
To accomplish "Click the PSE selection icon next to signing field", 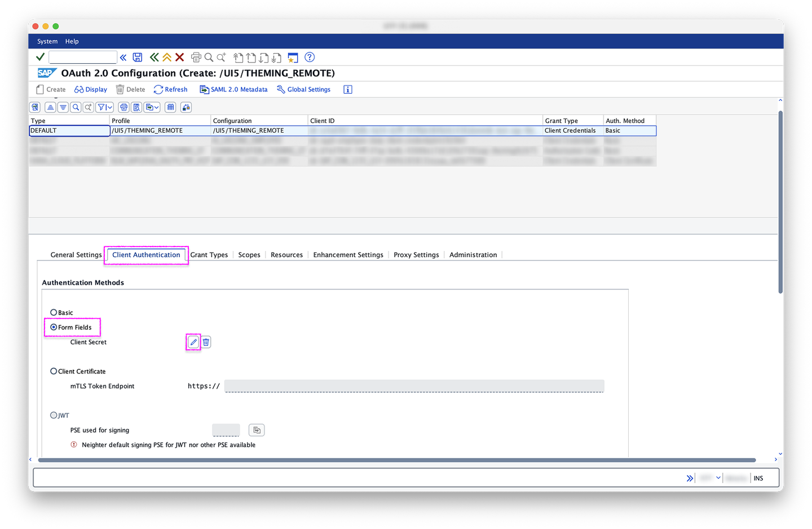I will coord(257,430).
